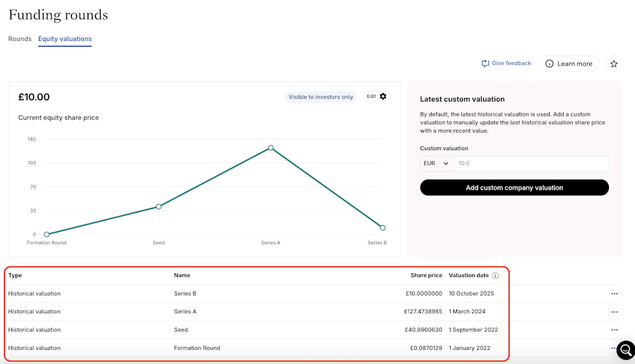Open the magnifier search icon at bottom right
This screenshot has height=364, width=635.
pos(625,350)
